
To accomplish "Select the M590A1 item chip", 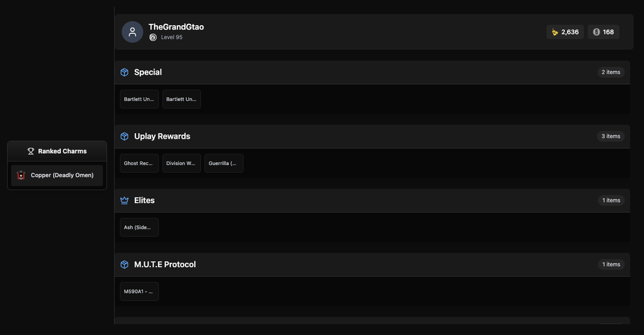I will pos(139,292).
